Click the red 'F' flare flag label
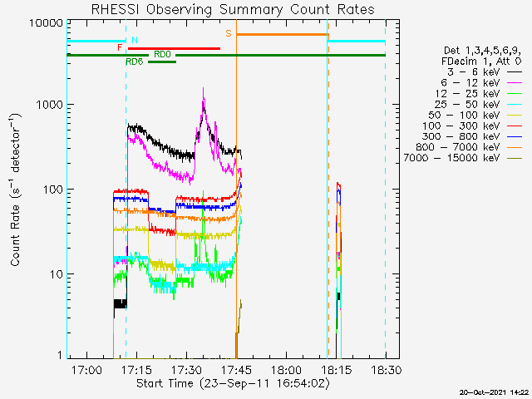 [x=120, y=47]
